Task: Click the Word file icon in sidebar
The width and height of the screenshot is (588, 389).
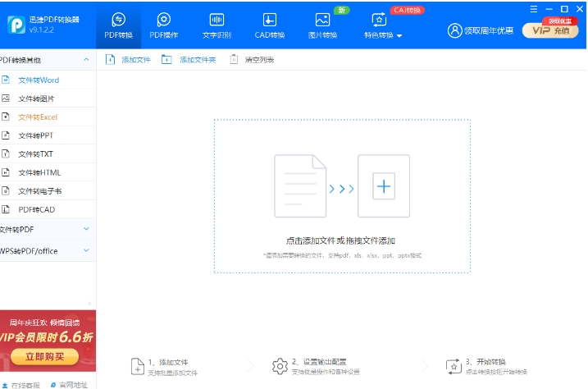Action: click(x=6, y=80)
